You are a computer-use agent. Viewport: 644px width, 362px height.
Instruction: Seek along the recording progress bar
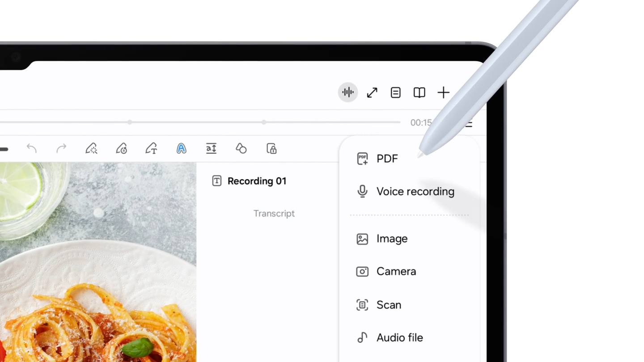pos(200,122)
